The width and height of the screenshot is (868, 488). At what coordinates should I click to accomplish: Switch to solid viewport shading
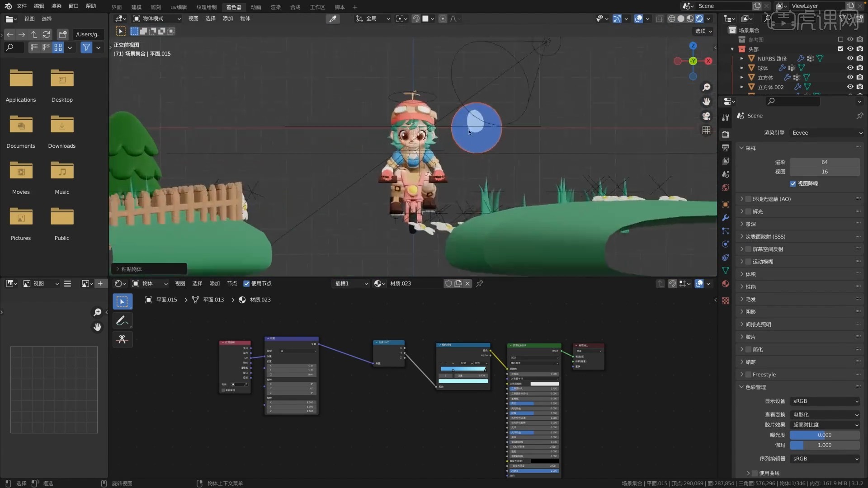pyautogui.click(x=681, y=19)
